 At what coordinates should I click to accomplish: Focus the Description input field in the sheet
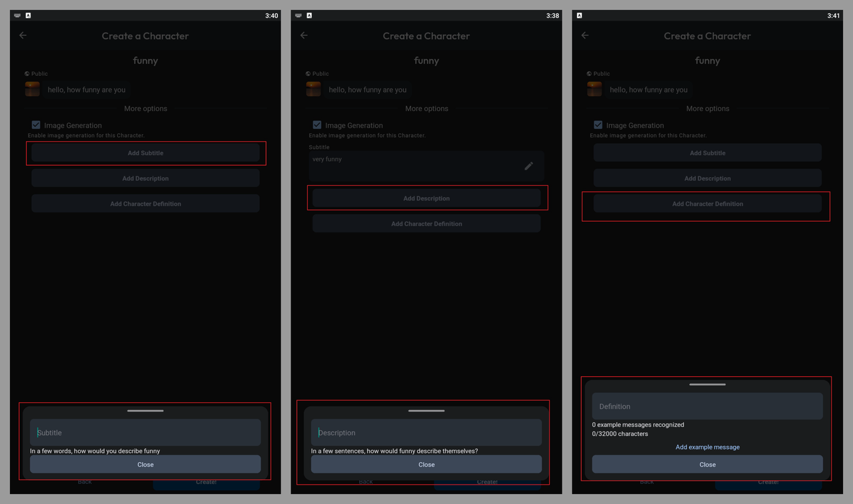point(426,433)
